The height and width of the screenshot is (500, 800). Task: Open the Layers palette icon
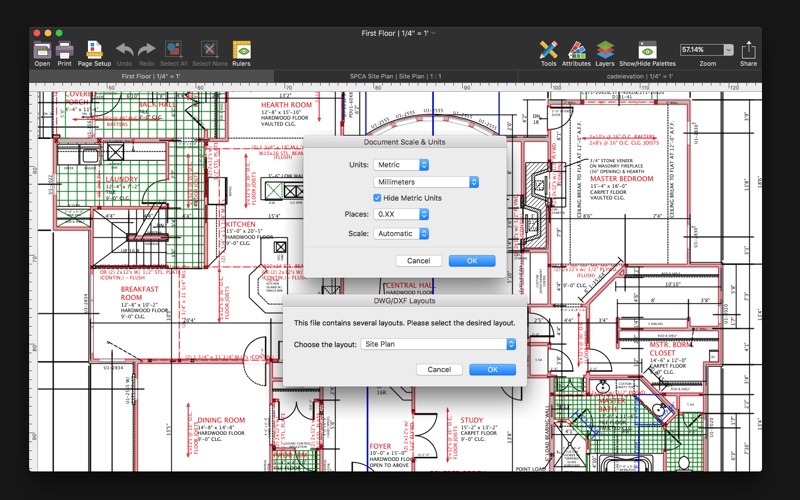605,50
